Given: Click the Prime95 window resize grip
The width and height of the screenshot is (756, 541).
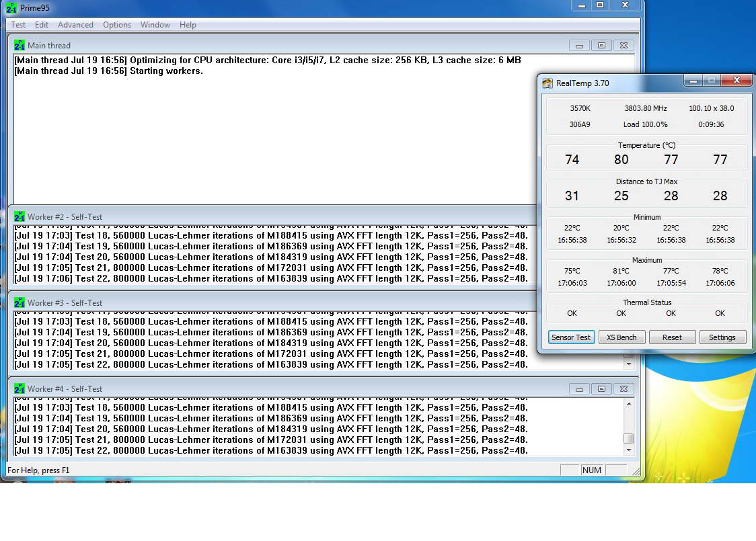Looking at the screenshot, I should [636, 471].
